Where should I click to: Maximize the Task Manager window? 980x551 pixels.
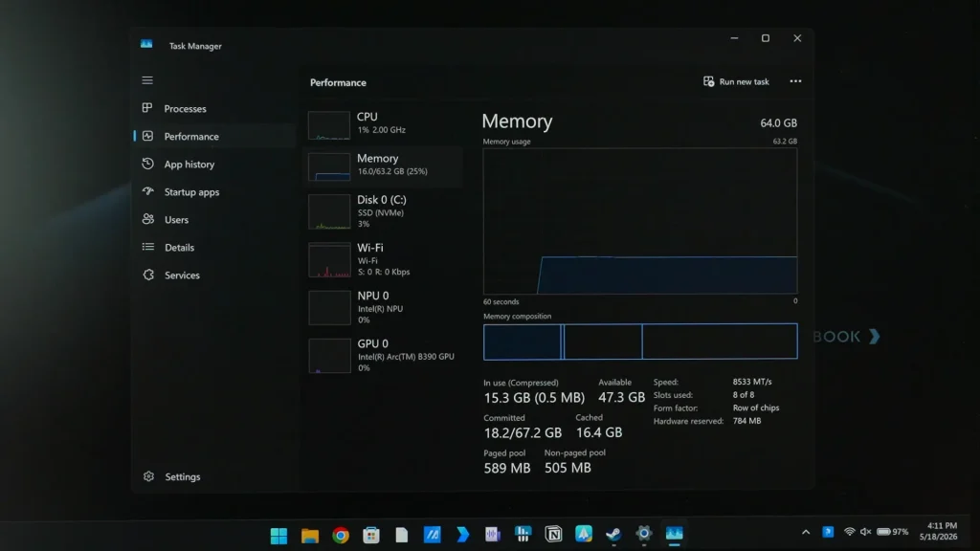[766, 38]
